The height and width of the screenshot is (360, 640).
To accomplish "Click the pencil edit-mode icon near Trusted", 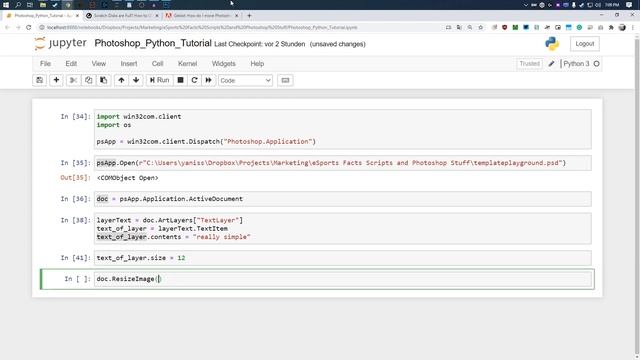I will (x=551, y=64).
